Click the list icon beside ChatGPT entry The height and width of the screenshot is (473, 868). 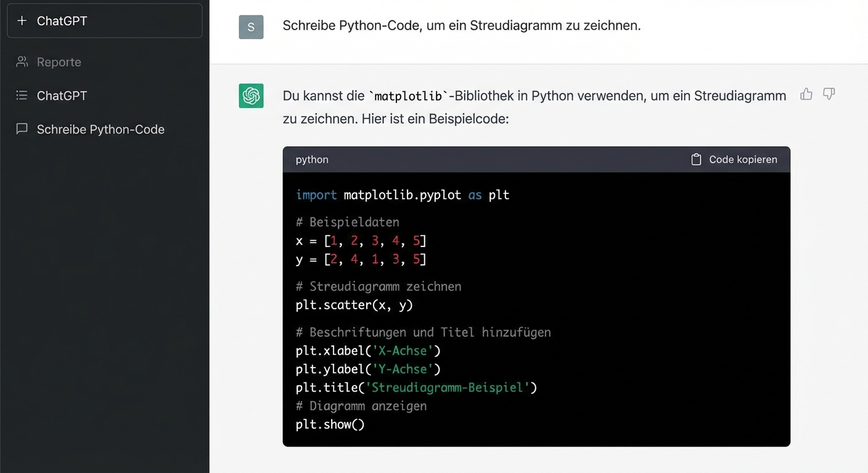pos(22,95)
